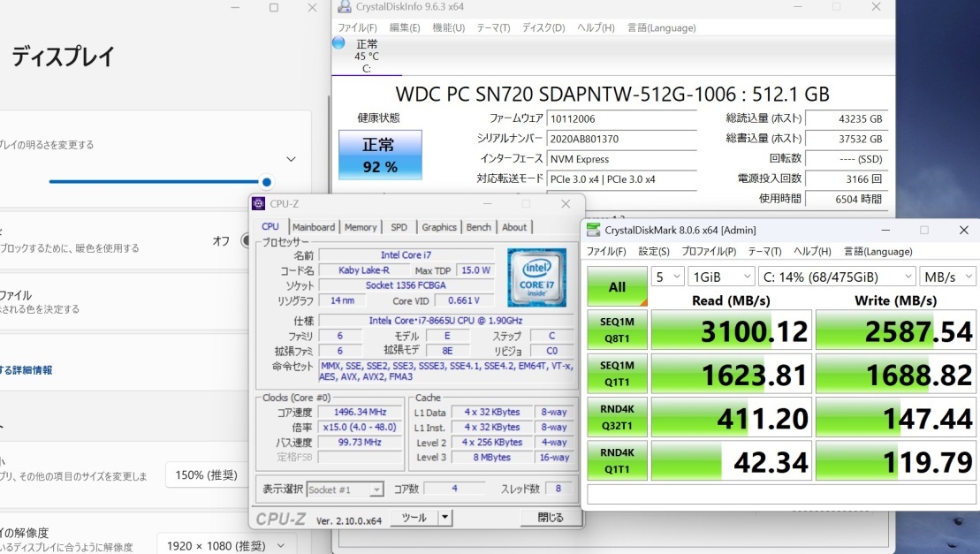Click the SEQ1M Q8T1 read result 3100.12
Viewport: 980px width, 554px height.
coord(732,330)
